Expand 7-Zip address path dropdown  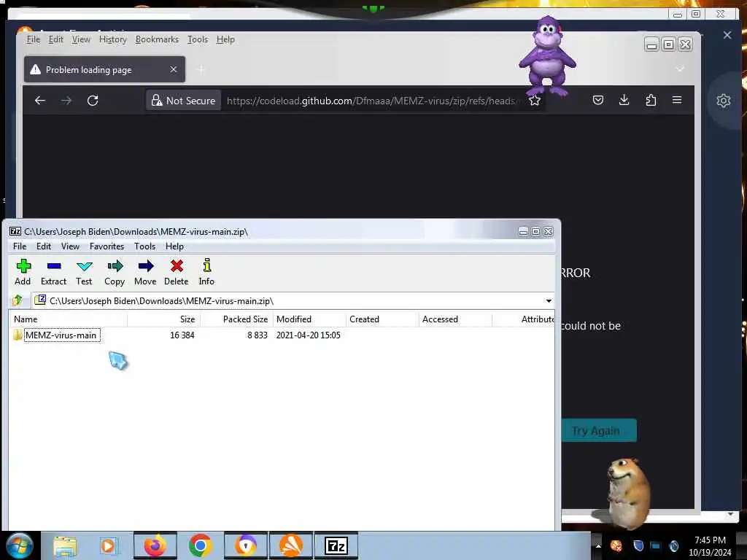[549, 301]
